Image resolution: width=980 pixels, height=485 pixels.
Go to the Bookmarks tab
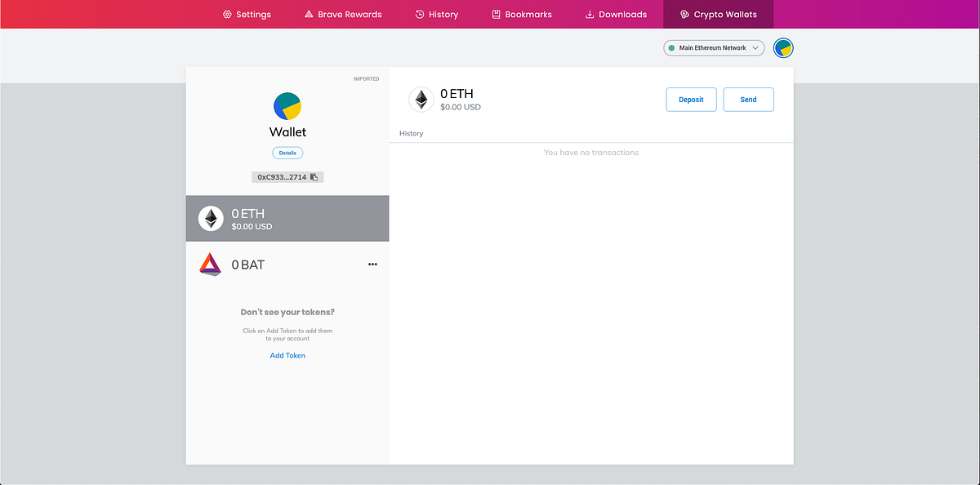tap(522, 15)
